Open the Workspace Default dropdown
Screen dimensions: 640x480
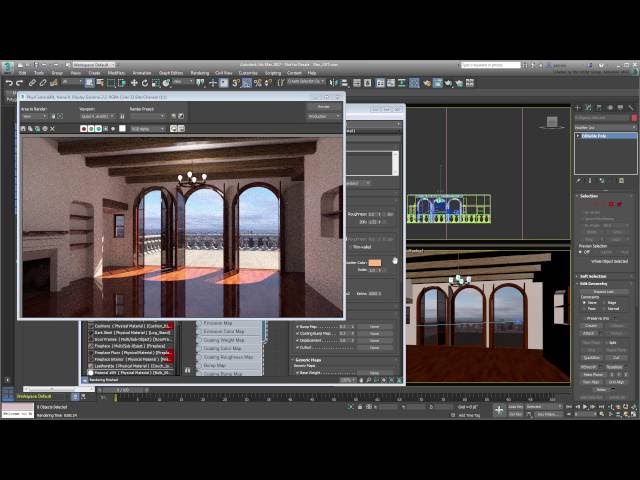(x=94, y=65)
